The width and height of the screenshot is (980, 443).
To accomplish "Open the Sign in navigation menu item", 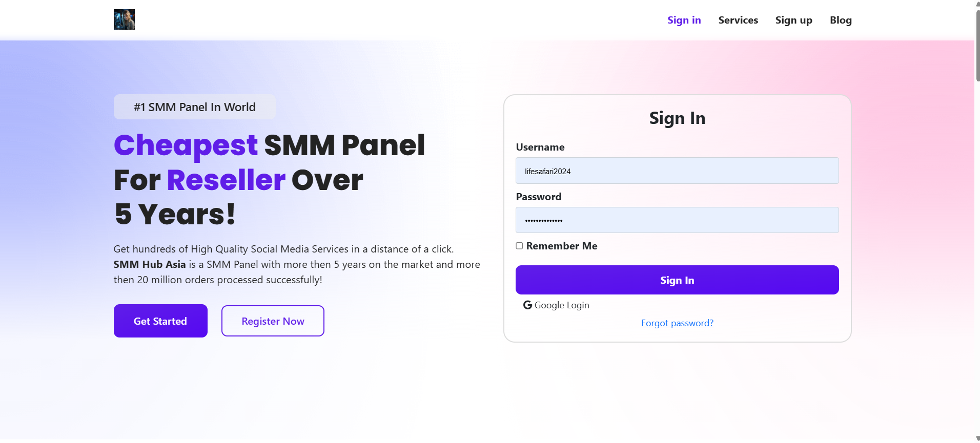I will pyautogui.click(x=684, y=20).
